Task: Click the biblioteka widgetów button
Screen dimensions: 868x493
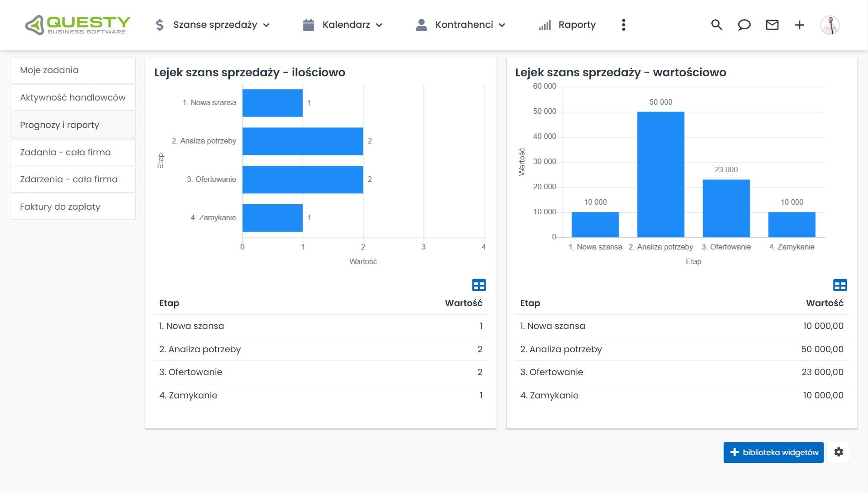Action: click(773, 452)
